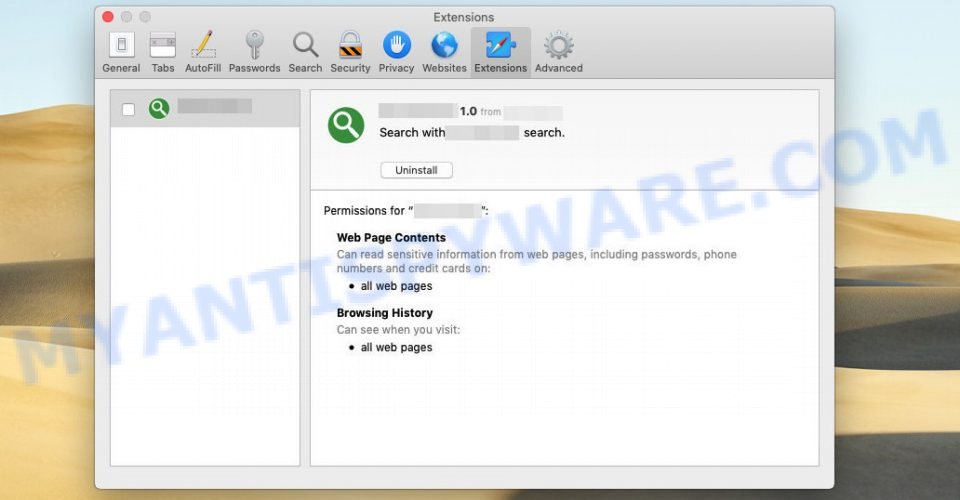Image resolution: width=960 pixels, height=500 pixels.
Task: Open the Privacy hand icon pane
Action: pos(396,52)
